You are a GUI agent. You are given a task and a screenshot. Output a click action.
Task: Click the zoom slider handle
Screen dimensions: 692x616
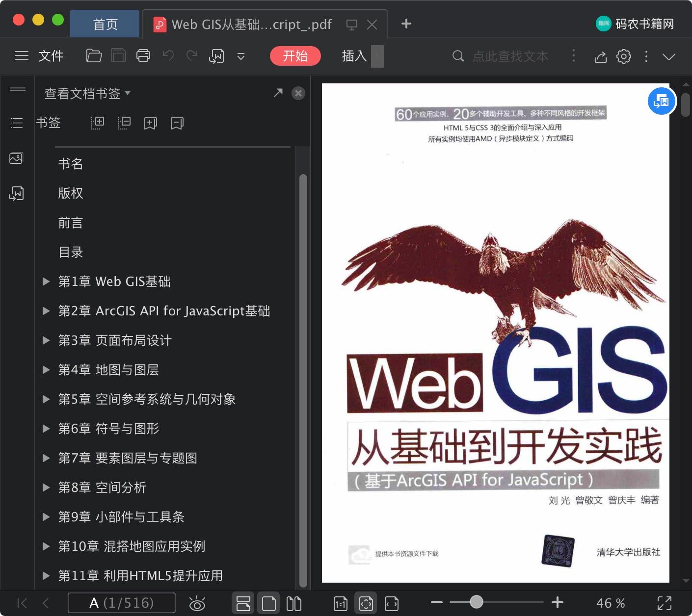[x=476, y=602]
